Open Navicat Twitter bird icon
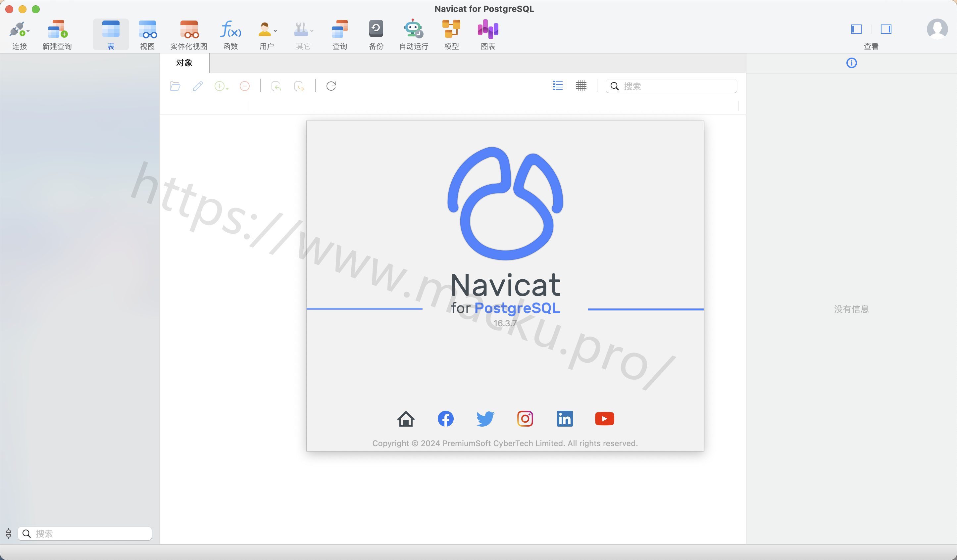Image resolution: width=957 pixels, height=560 pixels. tap(485, 419)
